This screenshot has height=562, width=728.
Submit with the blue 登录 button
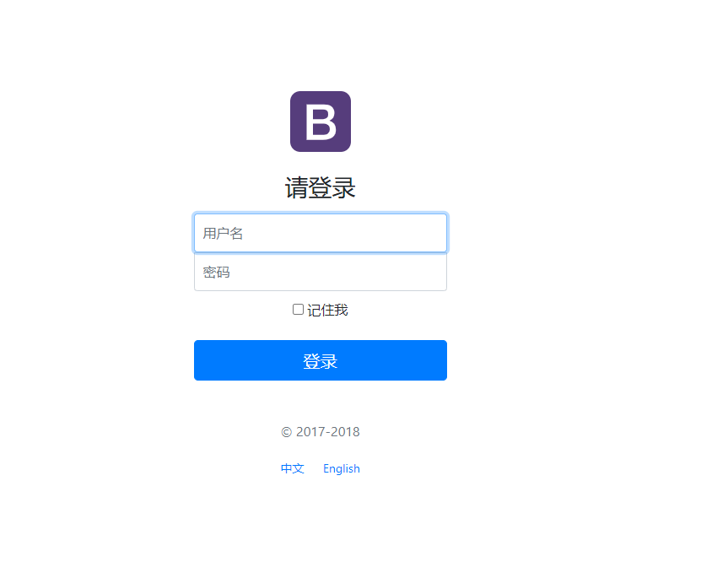point(321,360)
